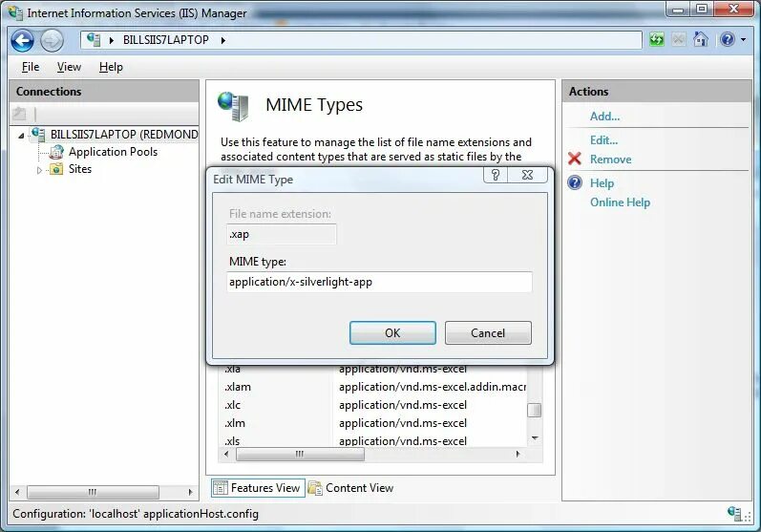The height and width of the screenshot is (532, 761).
Task: Click the grayed forward navigation arrow
Action: pyautogui.click(x=52, y=40)
